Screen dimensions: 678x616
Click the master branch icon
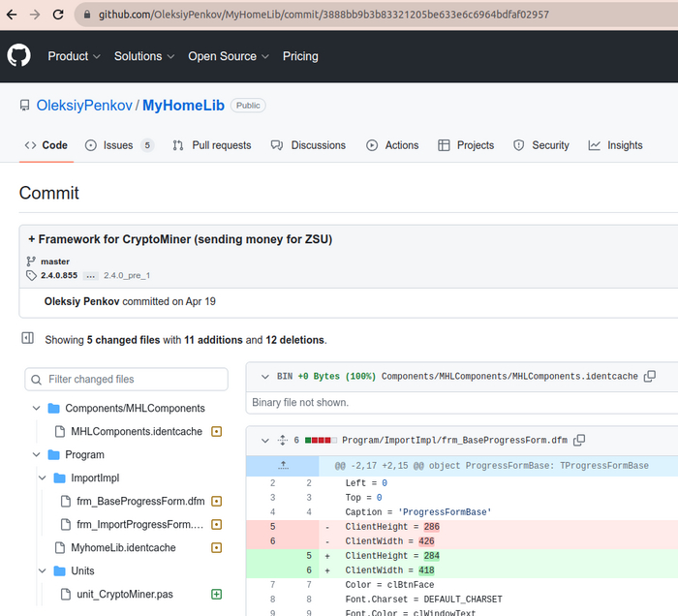click(x=31, y=262)
